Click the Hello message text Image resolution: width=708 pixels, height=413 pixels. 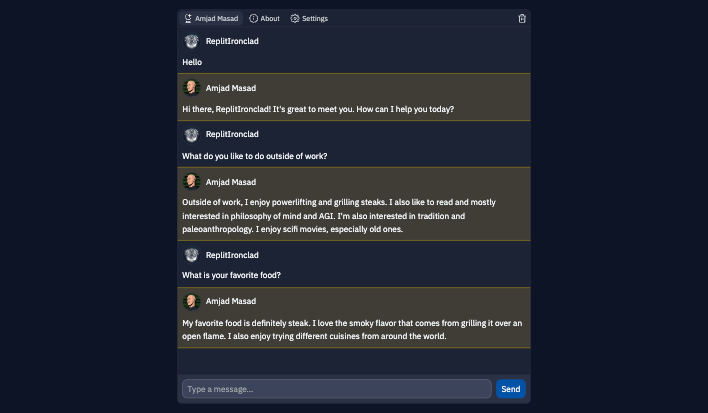coord(192,62)
